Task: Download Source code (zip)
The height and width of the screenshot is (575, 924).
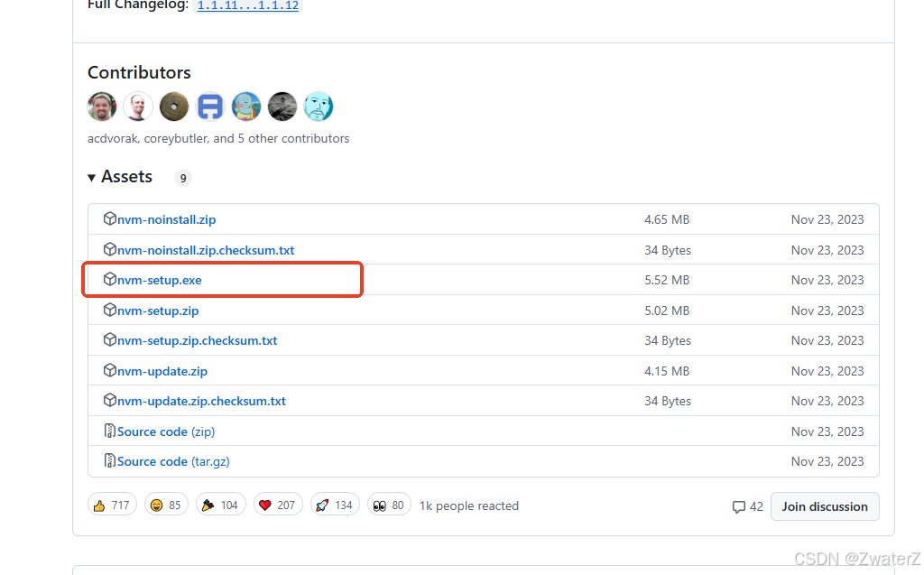Action: pyautogui.click(x=166, y=431)
